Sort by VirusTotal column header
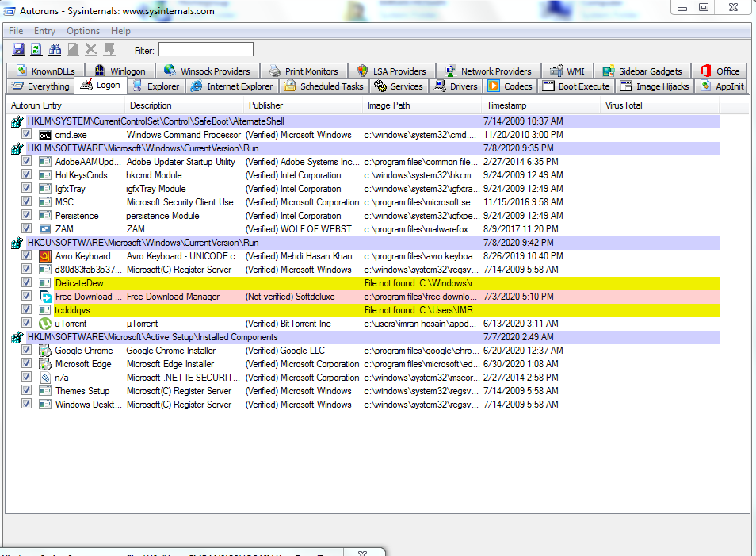Viewport: 756px width, 556px height. coord(660,105)
